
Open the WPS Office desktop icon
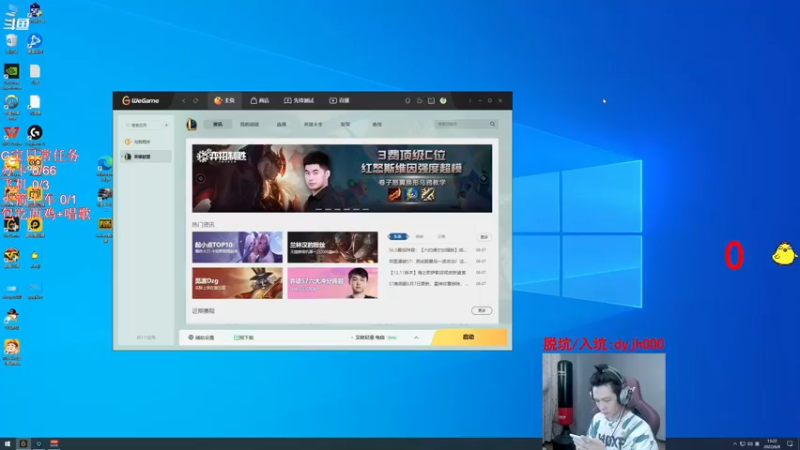(x=11, y=135)
